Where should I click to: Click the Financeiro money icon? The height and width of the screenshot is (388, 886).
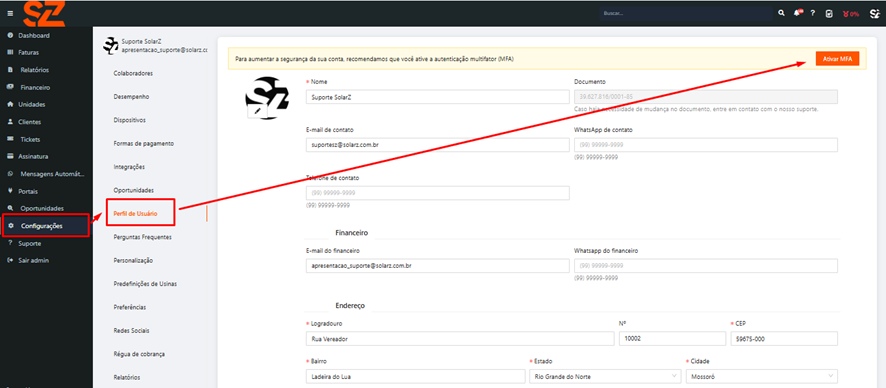(10, 88)
